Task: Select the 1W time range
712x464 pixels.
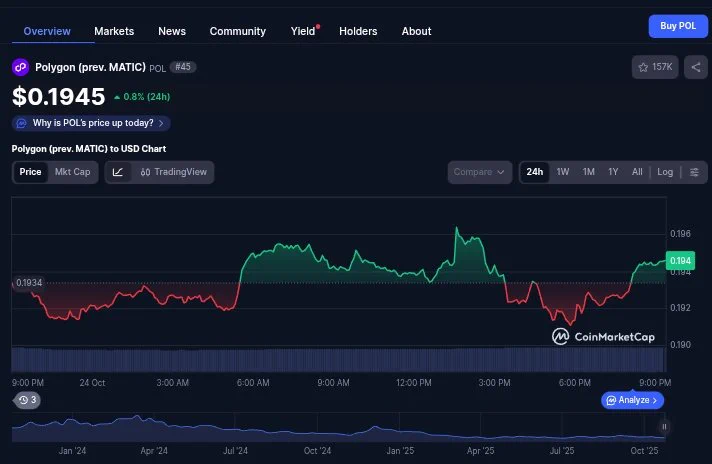Action: tap(563, 172)
